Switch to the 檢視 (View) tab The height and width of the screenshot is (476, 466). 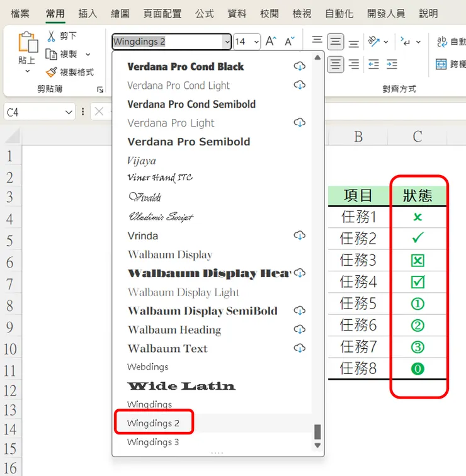coord(302,14)
